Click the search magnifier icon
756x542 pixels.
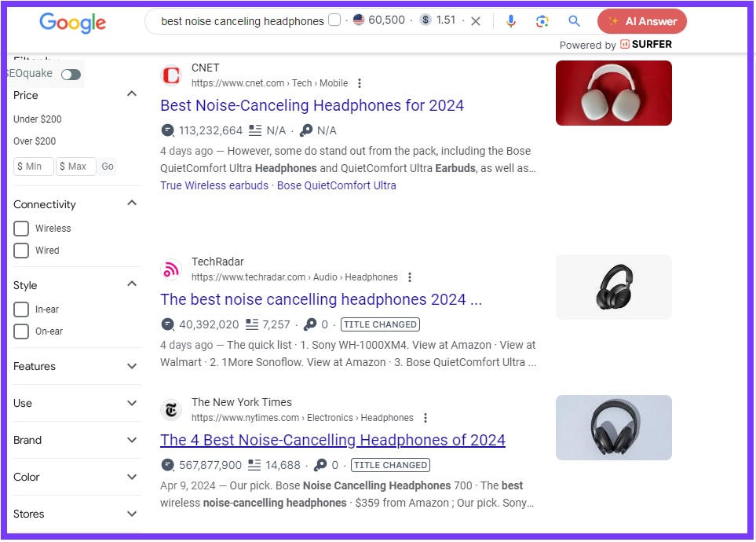point(574,21)
